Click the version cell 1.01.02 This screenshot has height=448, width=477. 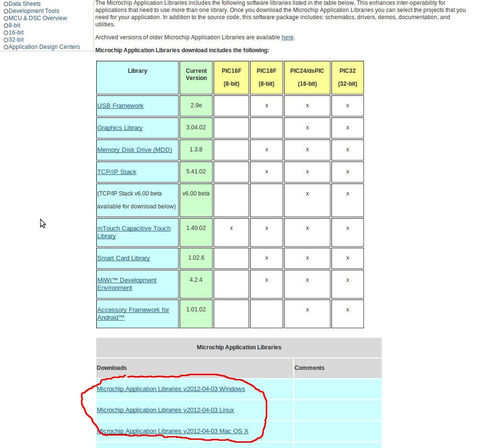pyautogui.click(x=196, y=314)
